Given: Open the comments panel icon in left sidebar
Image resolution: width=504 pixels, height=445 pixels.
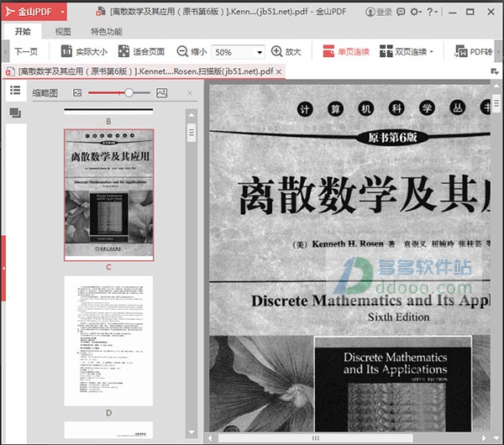Looking at the screenshot, I should 15,113.
